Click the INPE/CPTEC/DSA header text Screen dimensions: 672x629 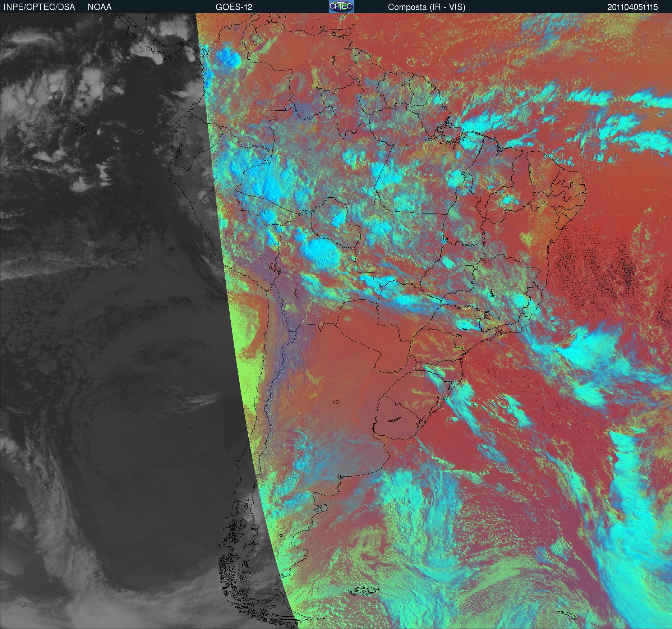click(39, 7)
